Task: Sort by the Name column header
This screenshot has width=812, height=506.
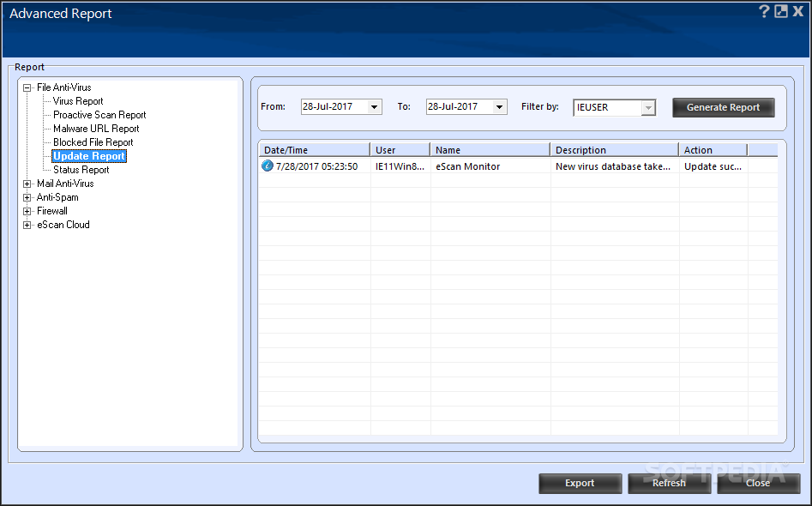Action: [490, 150]
